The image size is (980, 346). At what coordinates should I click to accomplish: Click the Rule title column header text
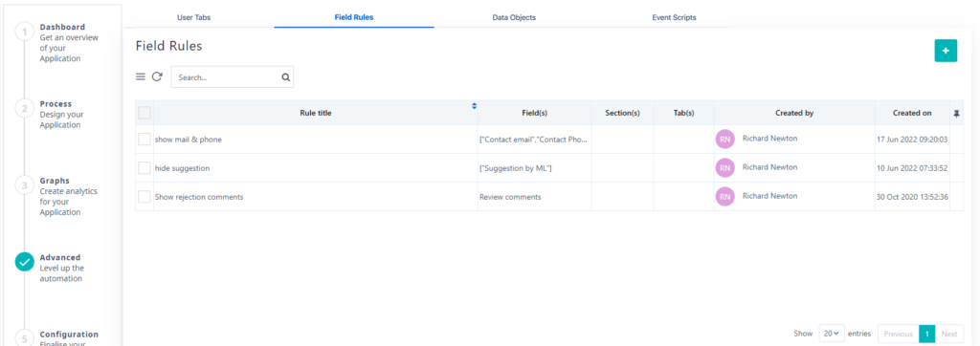(316, 113)
